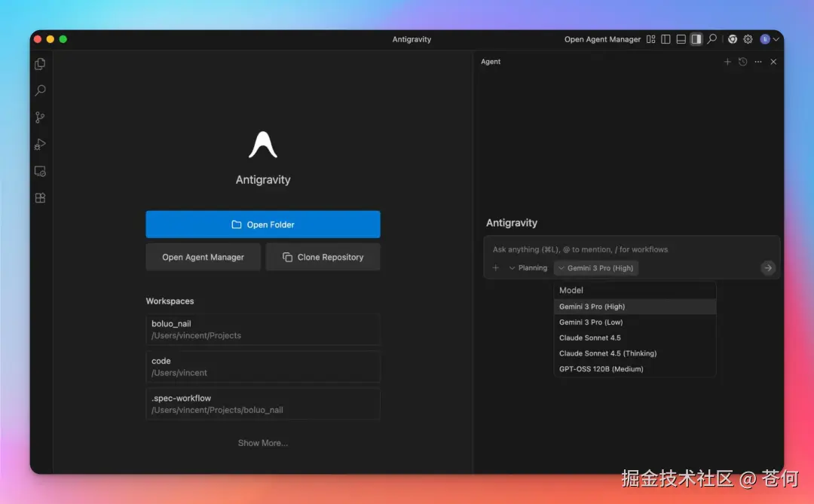Open the Planning mode dropdown
This screenshot has height=504, width=814.
pos(528,268)
